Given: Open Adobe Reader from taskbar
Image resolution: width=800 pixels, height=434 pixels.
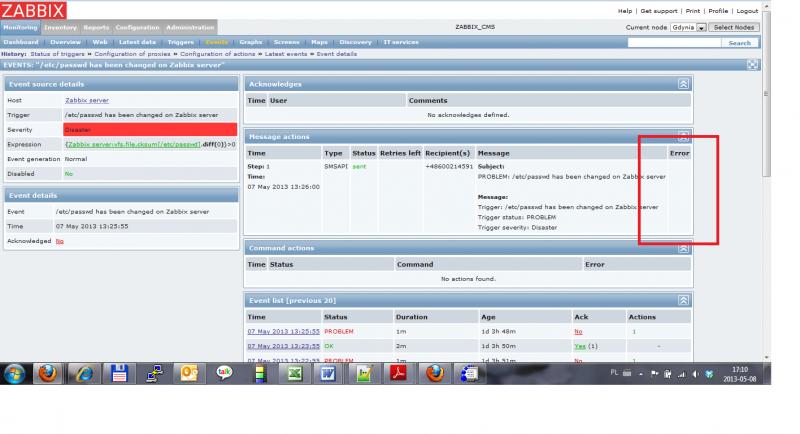Looking at the screenshot, I should (x=398, y=374).
